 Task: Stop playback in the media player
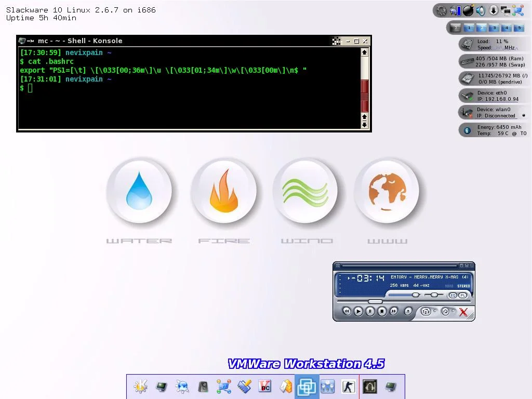[382, 311]
